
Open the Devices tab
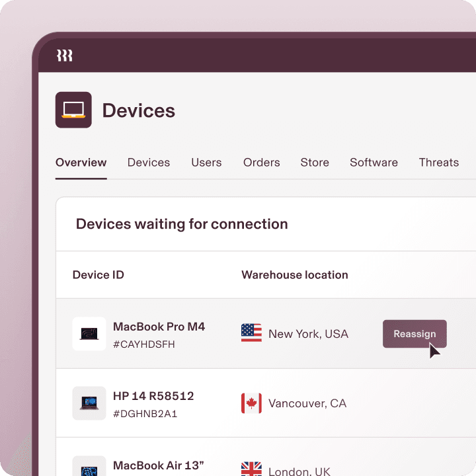[149, 163]
